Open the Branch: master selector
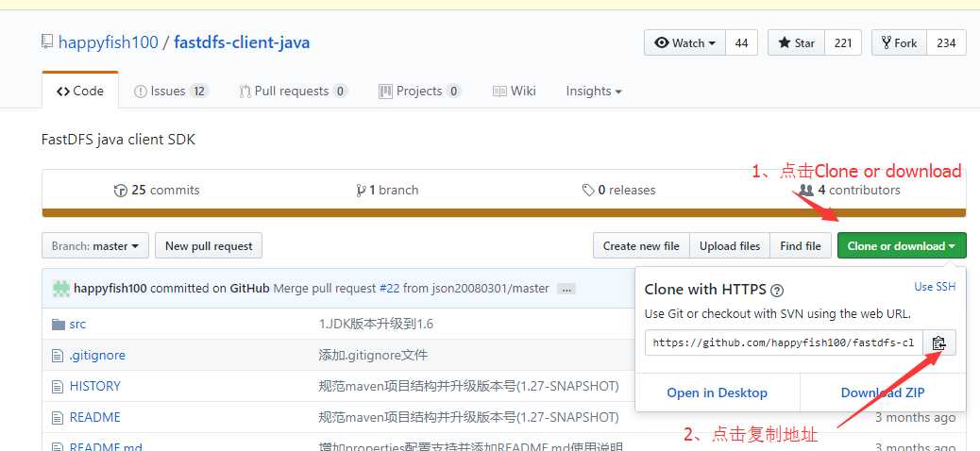 [x=95, y=246]
